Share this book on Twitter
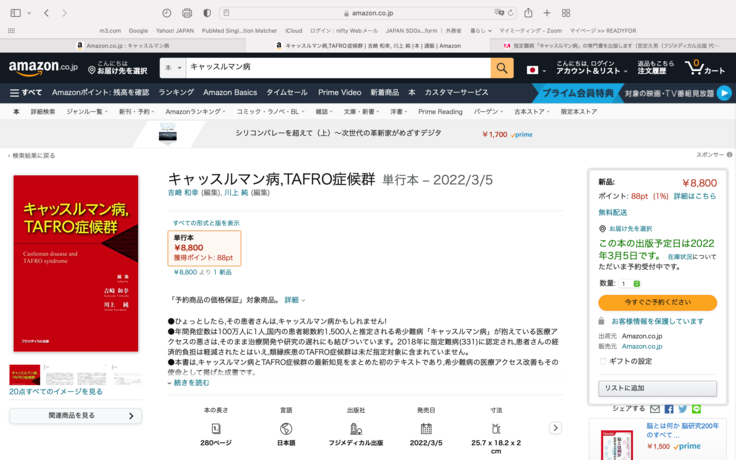The width and height of the screenshot is (736, 460). point(683,409)
